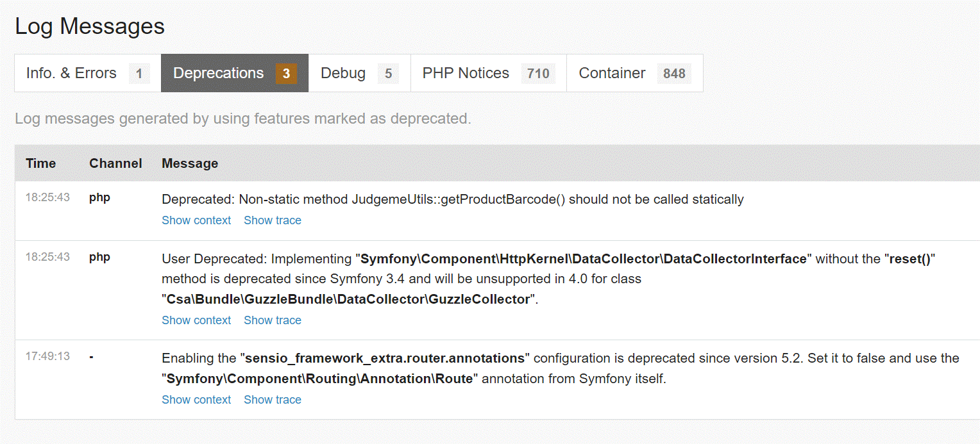Open the Debug tab
Viewport: 980px width, 444px height.
pos(343,74)
